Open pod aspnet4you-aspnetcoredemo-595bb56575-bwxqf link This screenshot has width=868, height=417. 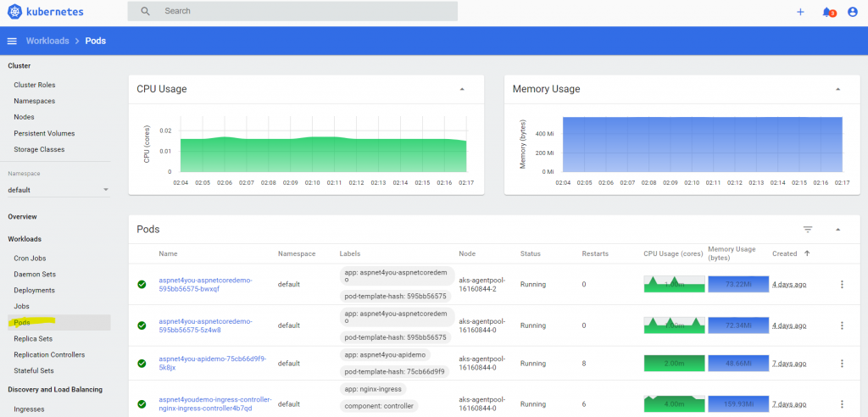click(205, 285)
